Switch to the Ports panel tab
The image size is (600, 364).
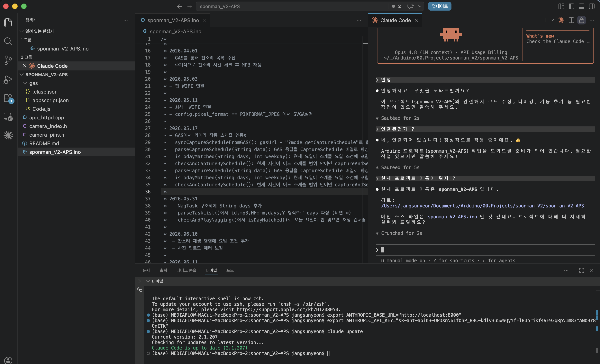coord(230,270)
